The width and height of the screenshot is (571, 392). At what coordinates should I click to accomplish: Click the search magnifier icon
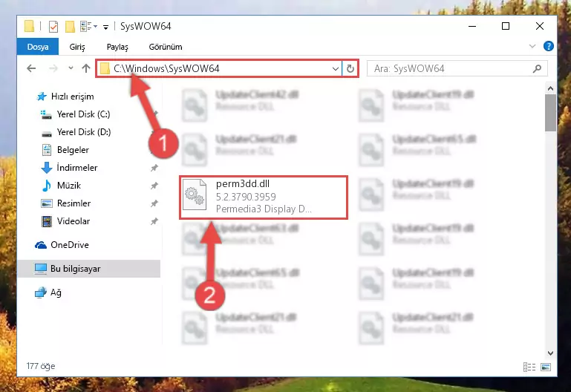[537, 68]
